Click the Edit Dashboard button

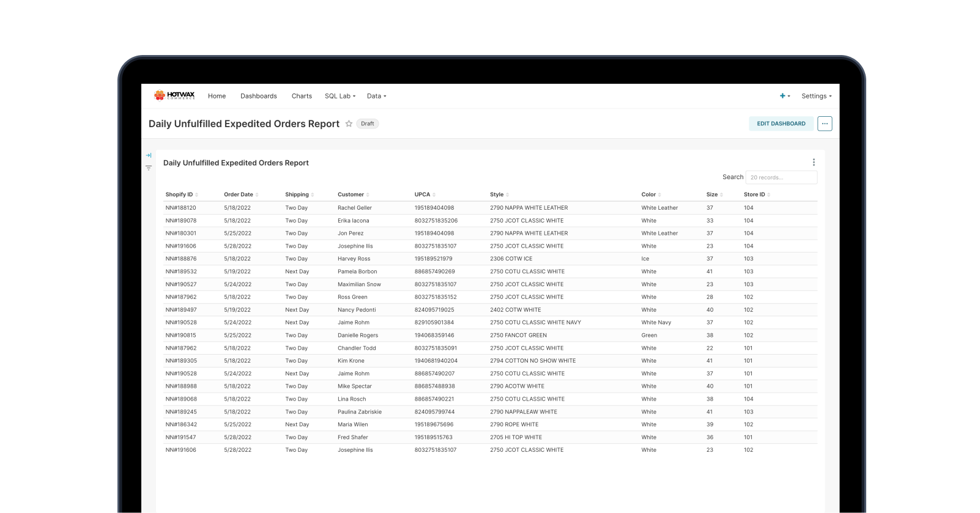(x=781, y=124)
